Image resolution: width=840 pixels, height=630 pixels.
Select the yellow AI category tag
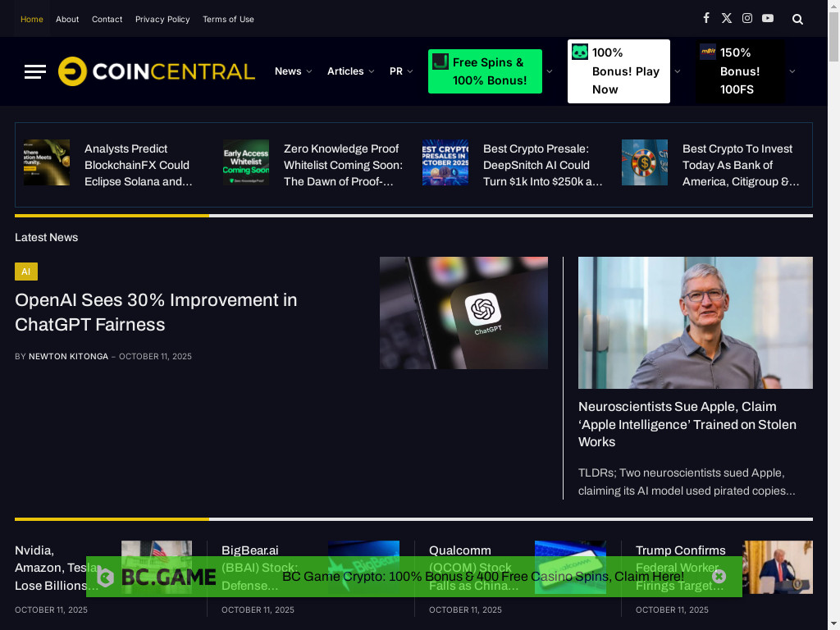coord(26,272)
